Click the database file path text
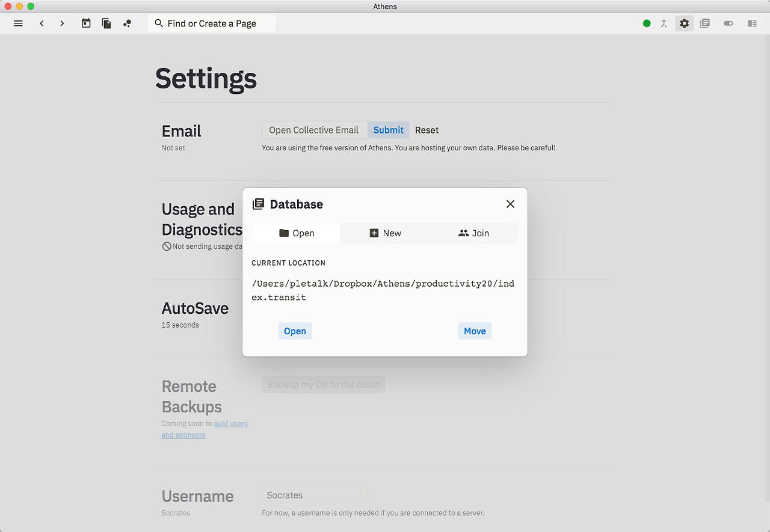Screen dimensions: 770x532 [383, 290]
